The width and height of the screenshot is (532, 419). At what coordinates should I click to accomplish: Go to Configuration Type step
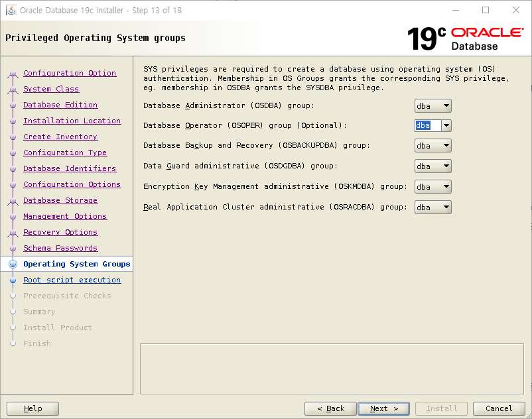click(65, 152)
